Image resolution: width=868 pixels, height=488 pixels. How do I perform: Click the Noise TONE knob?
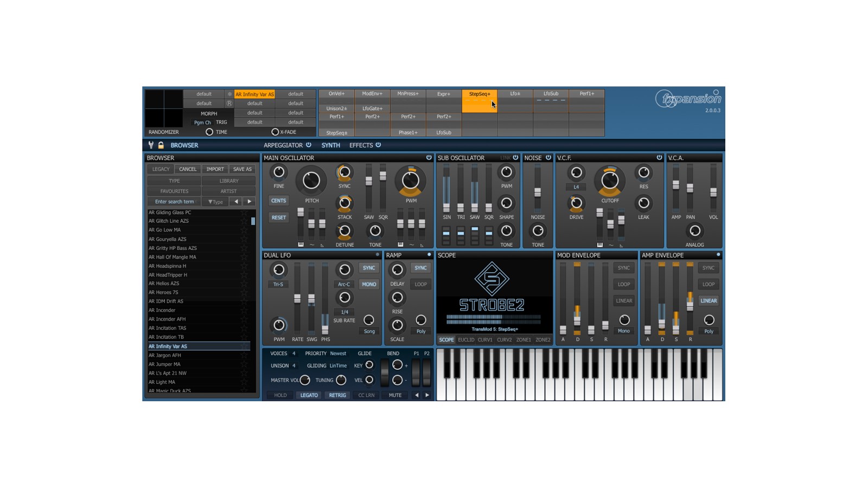pyautogui.click(x=538, y=231)
